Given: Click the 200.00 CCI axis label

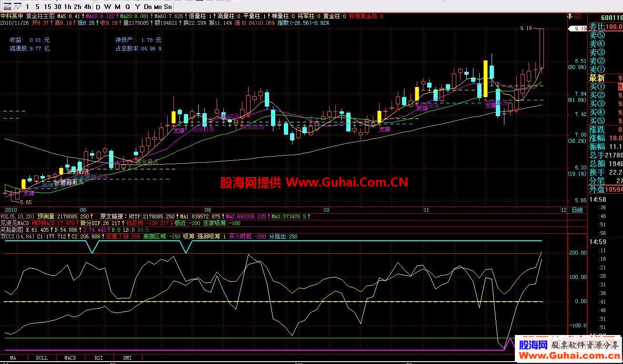Looking at the screenshot, I should coord(578,253).
